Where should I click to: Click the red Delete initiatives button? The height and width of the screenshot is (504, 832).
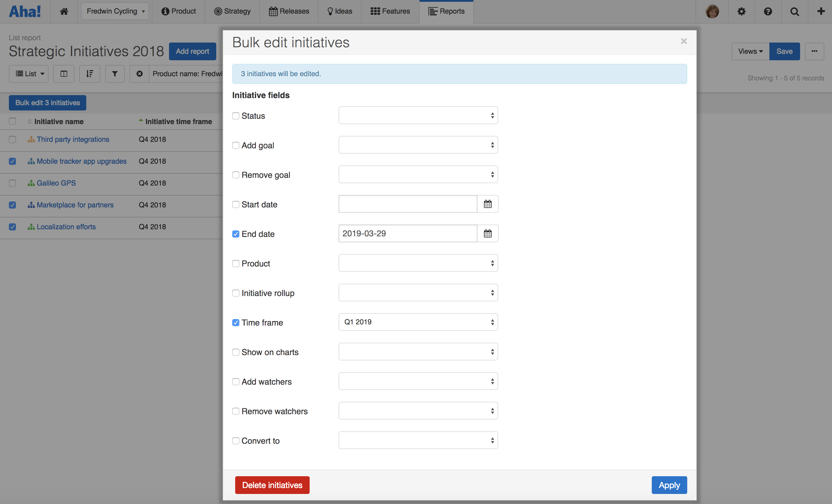click(272, 485)
